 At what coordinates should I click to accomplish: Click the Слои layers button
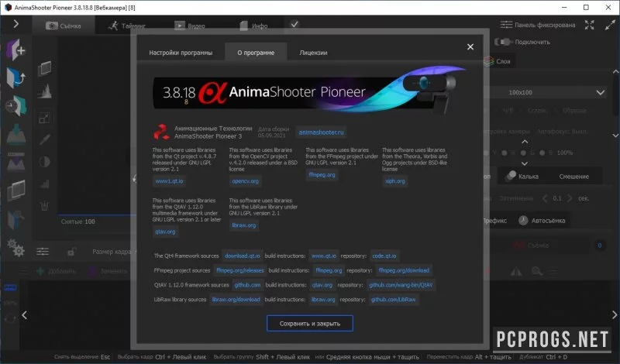pyautogui.click(x=498, y=61)
